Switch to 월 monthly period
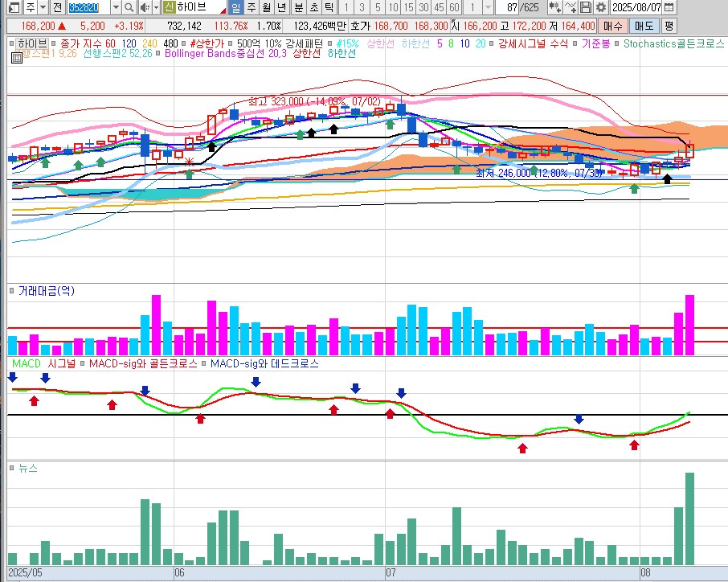The image size is (728, 582). point(267,7)
